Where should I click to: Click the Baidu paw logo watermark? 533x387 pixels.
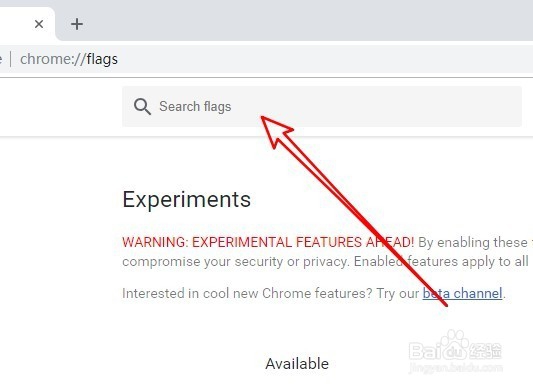pos(455,345)
